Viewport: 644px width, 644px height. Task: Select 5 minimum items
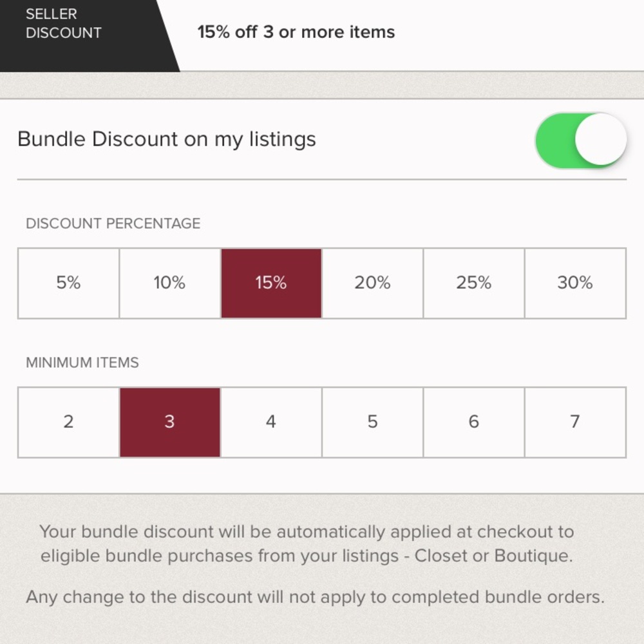pyautogui.click(x=372, y=422)
